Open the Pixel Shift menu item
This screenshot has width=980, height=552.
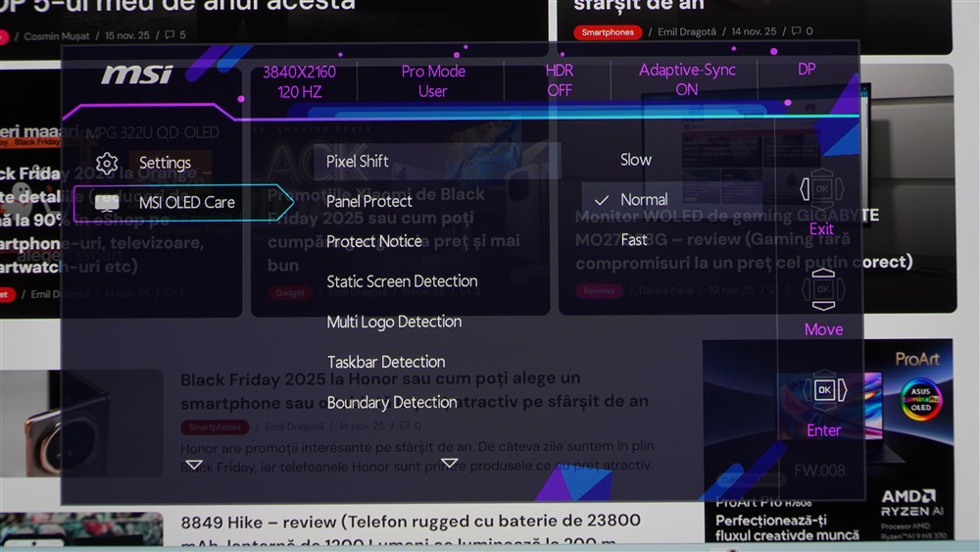(358, 162)
